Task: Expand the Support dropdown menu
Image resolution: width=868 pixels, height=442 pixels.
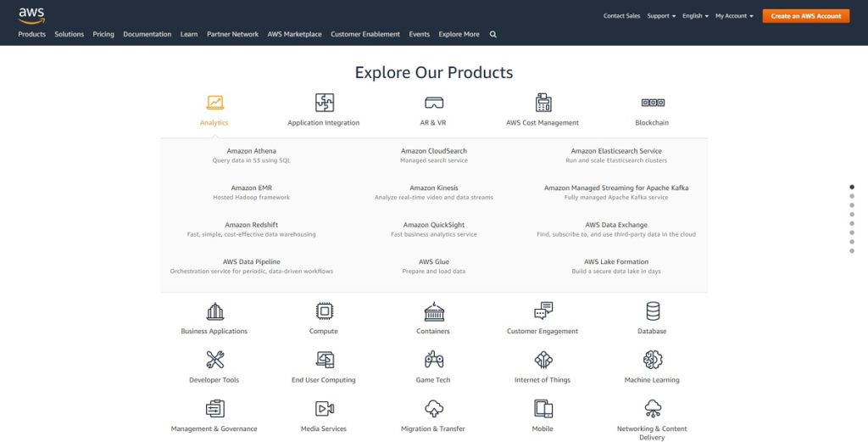Action: [x=661, y=16]
